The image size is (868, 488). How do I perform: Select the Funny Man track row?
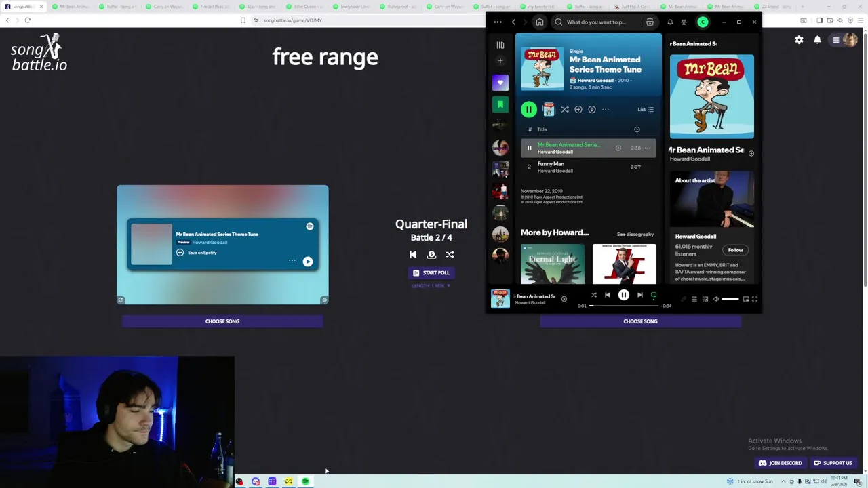point(588,167)
